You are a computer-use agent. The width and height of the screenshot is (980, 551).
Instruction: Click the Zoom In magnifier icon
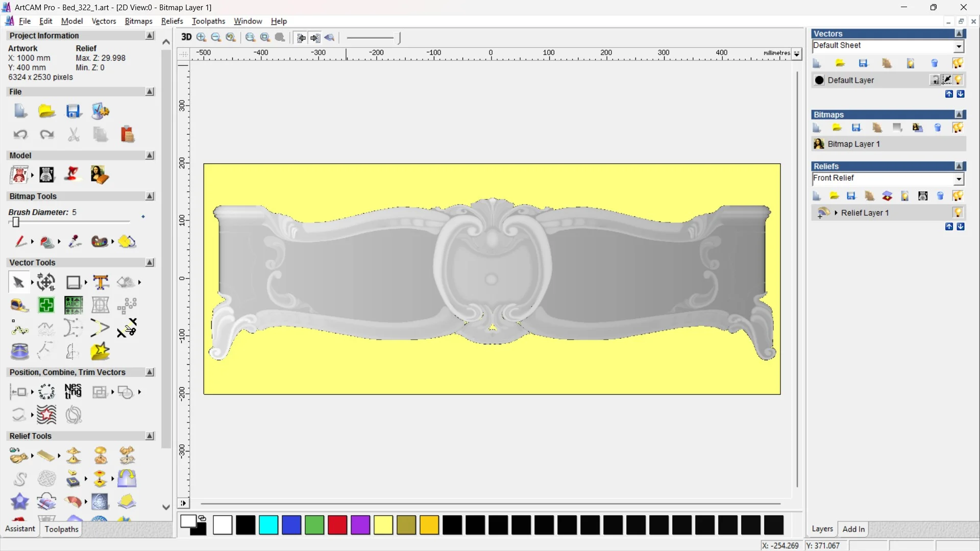pyautogui.click(x=202, y=37)
